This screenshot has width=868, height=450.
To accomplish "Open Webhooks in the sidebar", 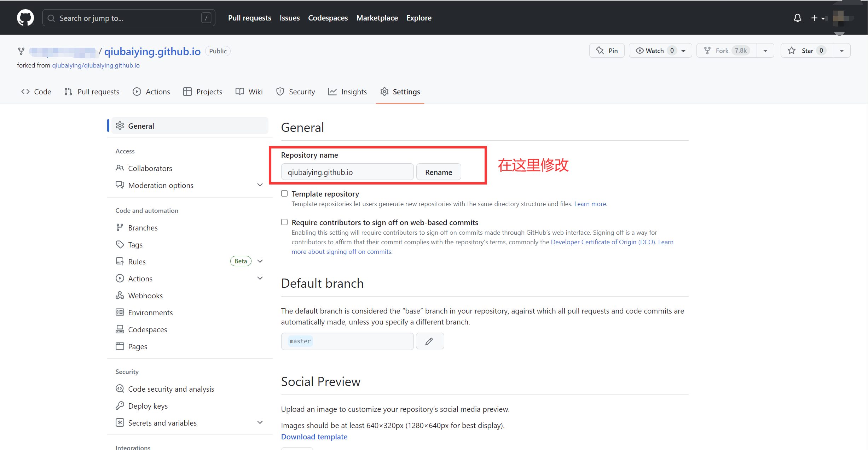I will click(x=145, y=296).
